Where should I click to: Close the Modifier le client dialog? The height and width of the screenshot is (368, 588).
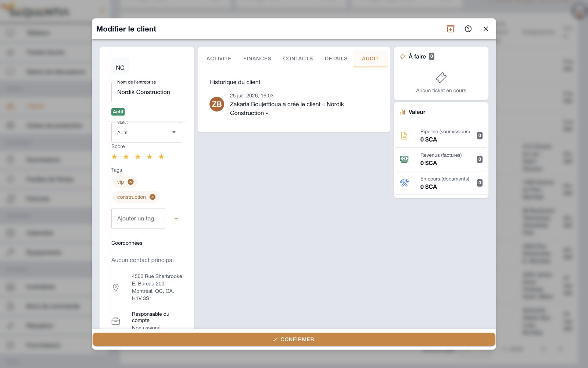tap(485, 29)
